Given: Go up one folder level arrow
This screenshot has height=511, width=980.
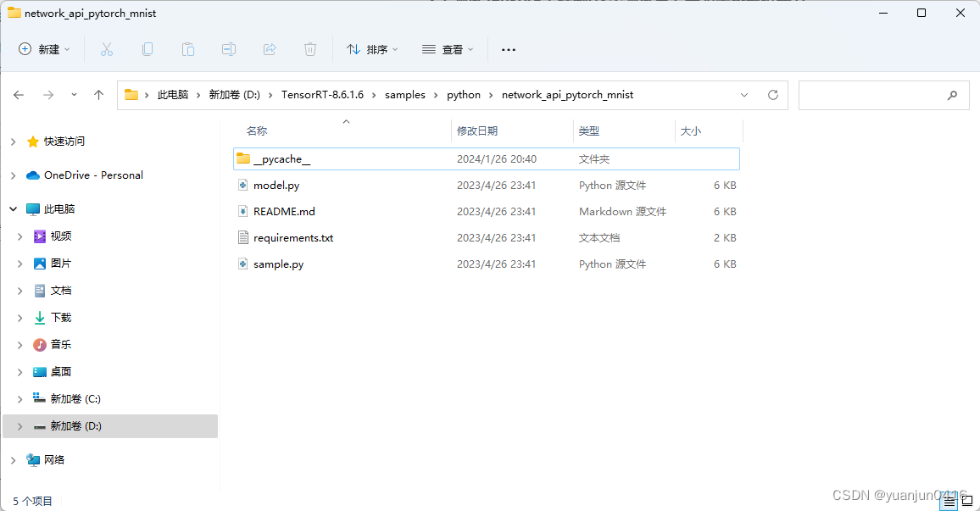Looking at the screenshot, I should pyautogui.click(x=98, y=95).
